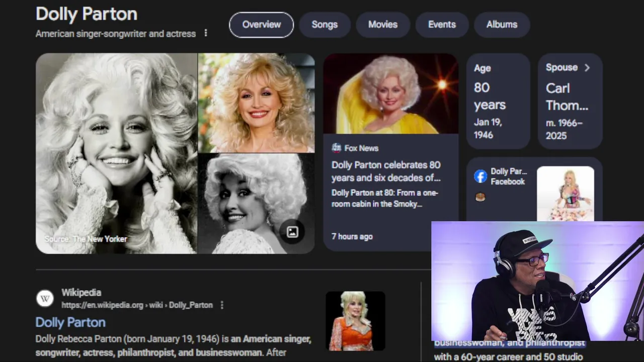Click the Dolly Parton Facebook profile link
The height and width of the screenshot is (362, 644).
click(508, 176)
